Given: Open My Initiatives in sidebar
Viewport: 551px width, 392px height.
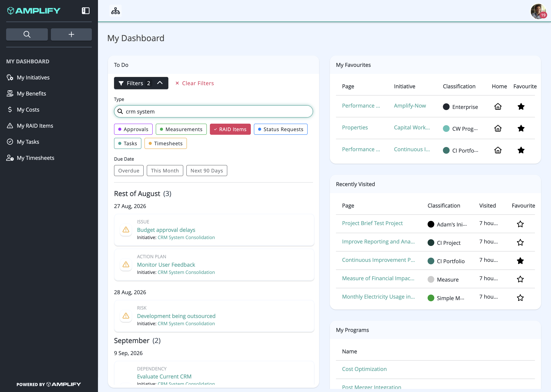Looking at the screenshot, I should pos(33,78).
